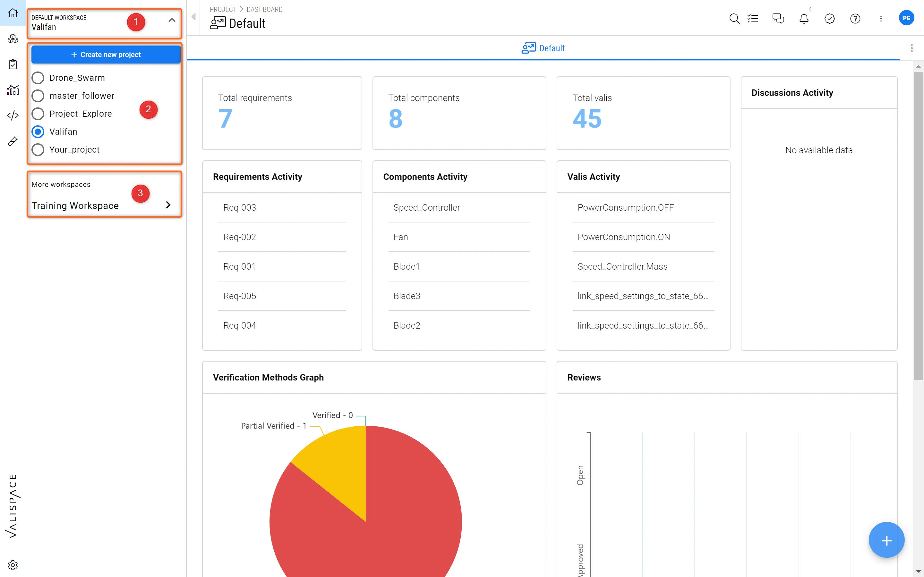Open the dashboard tab options kebab menu
924x577 pixels.
911,48
